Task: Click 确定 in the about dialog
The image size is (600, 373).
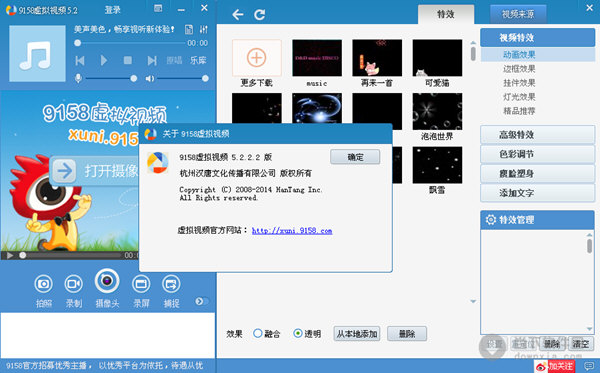Action: [x=355, y=157]
